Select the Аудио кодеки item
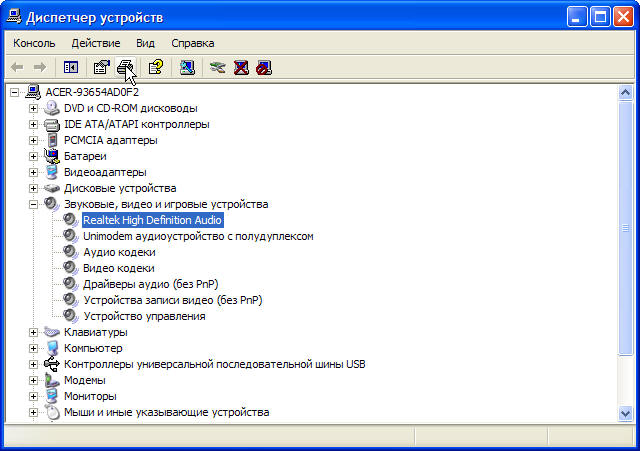Screen dimensions: 640x451 (119, 252)
